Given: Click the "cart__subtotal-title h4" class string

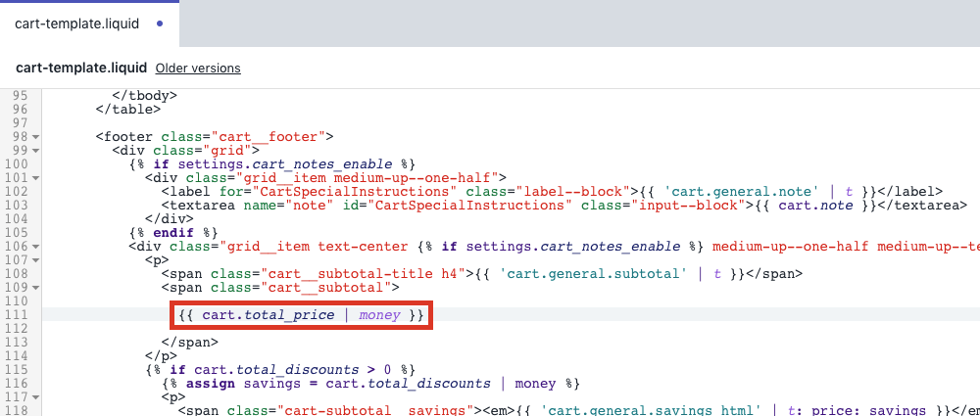Looking at the screenshot, I should click(x=364, y=274).
